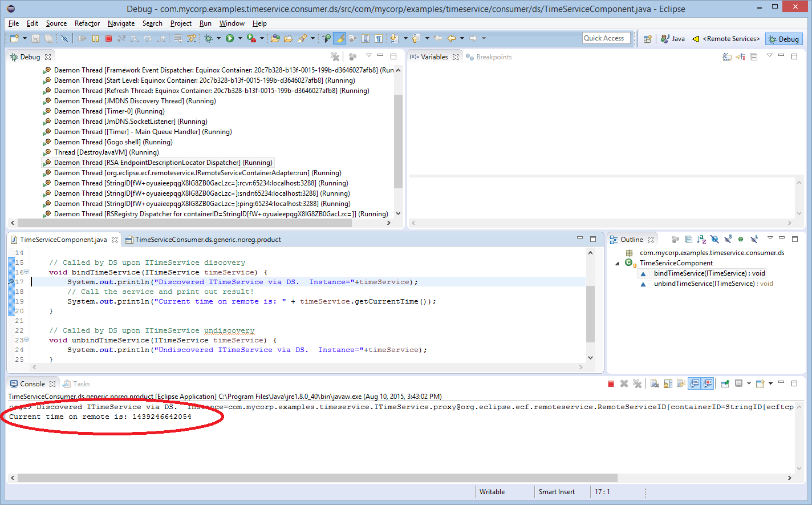This screenshot has height=505, width=812.
Task: Click the red Terminate icon in main toolbar
Action: [x=108, y=38]
